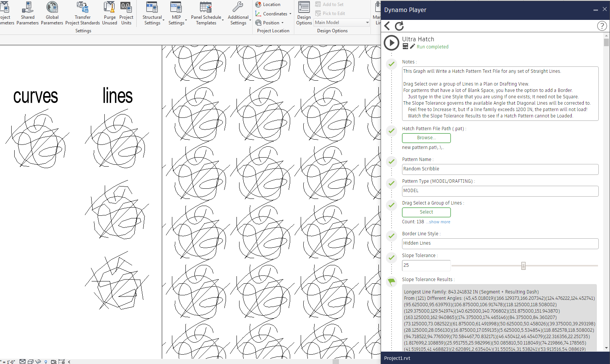
Task: Open the Design Options dialog
Action: [304, 13]
